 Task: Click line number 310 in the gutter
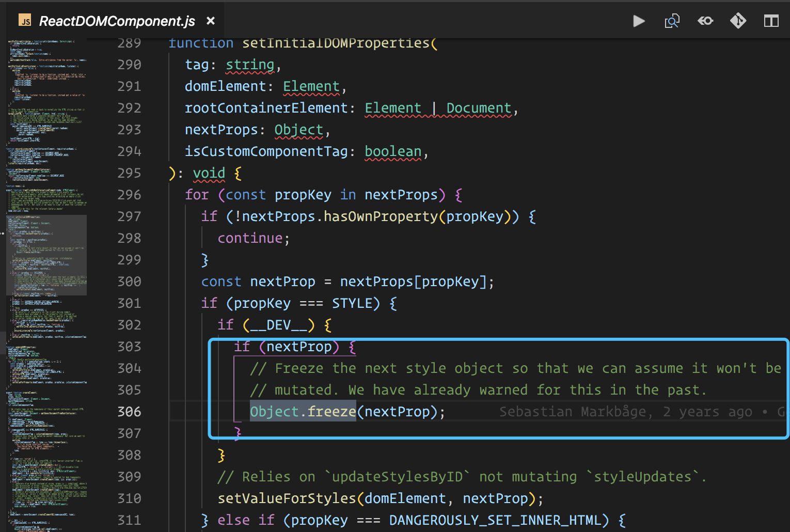pos(129,498)
